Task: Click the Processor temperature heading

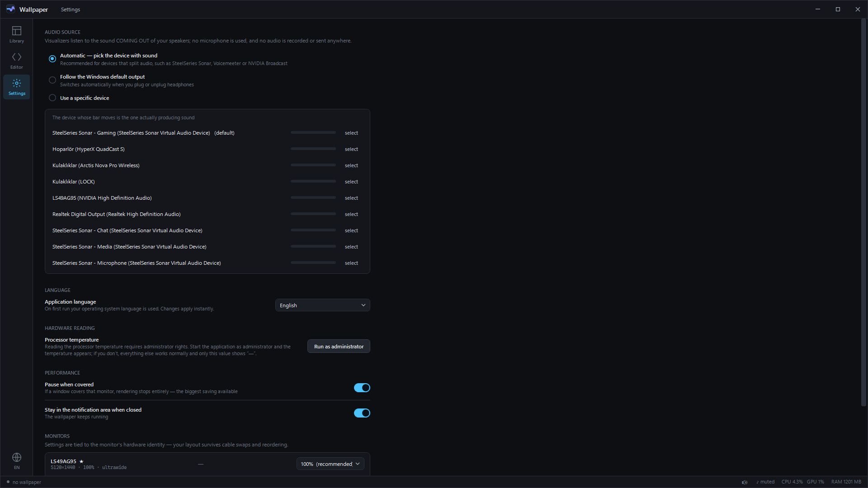Action: [x=71, y=340]
